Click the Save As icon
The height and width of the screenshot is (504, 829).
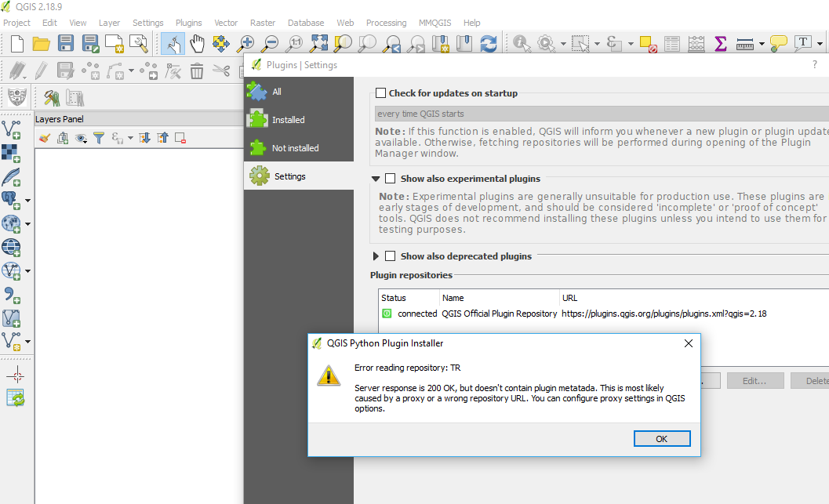[90, 43]
